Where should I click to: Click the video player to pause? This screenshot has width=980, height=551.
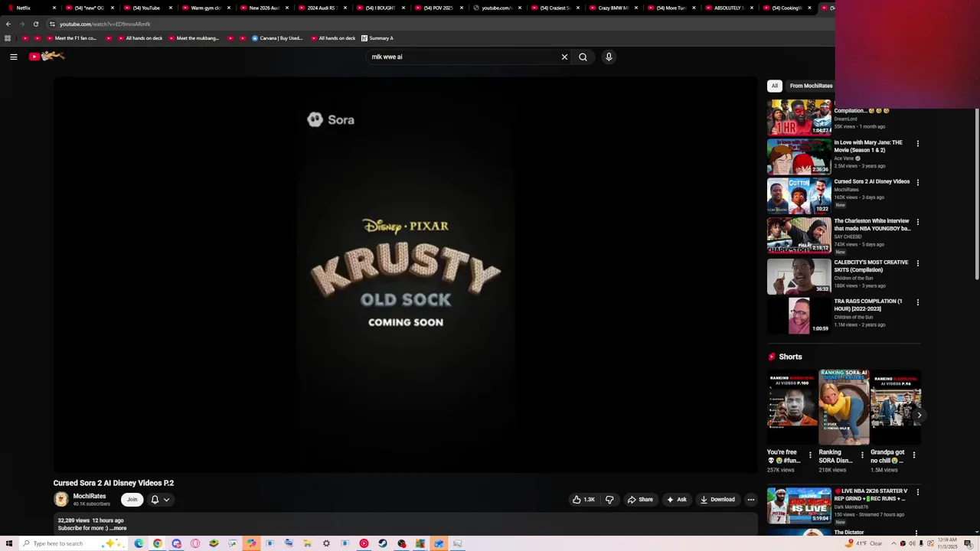coord(405,275)
